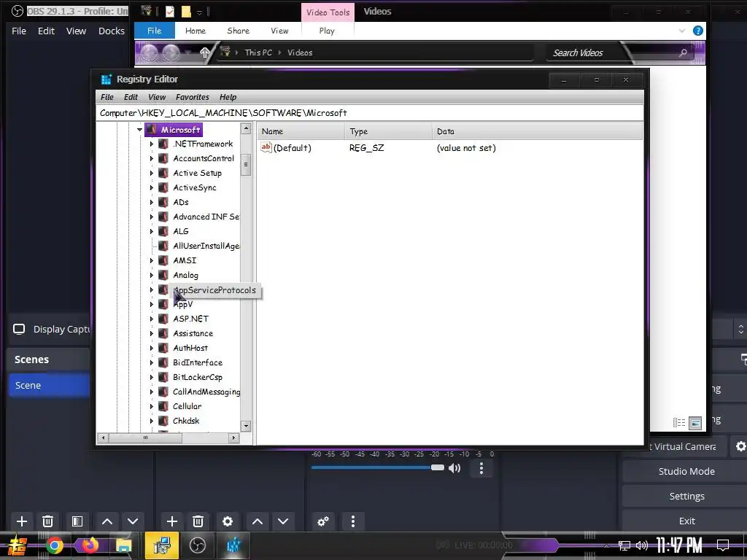Click the OBS Exit button
The image size is (747, 560).
coord(686,521)
